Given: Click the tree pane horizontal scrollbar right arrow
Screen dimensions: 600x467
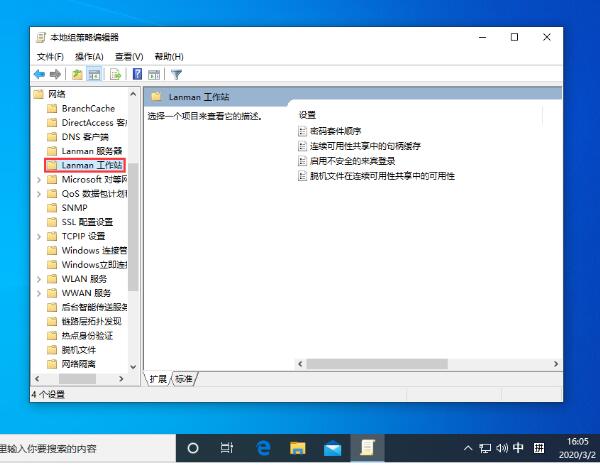Looking at the screenshot, I should (x=122, y=378).
